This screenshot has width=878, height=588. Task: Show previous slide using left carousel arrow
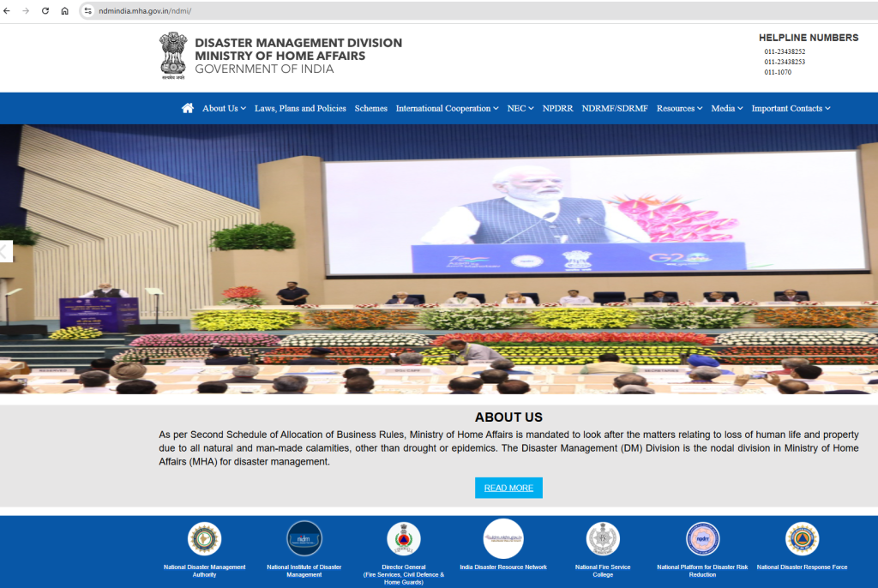click(5, 251)
